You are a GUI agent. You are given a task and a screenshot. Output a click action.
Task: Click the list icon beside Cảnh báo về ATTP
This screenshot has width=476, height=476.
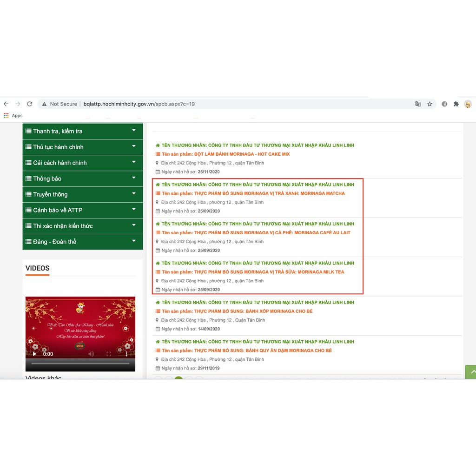(28, 210)
